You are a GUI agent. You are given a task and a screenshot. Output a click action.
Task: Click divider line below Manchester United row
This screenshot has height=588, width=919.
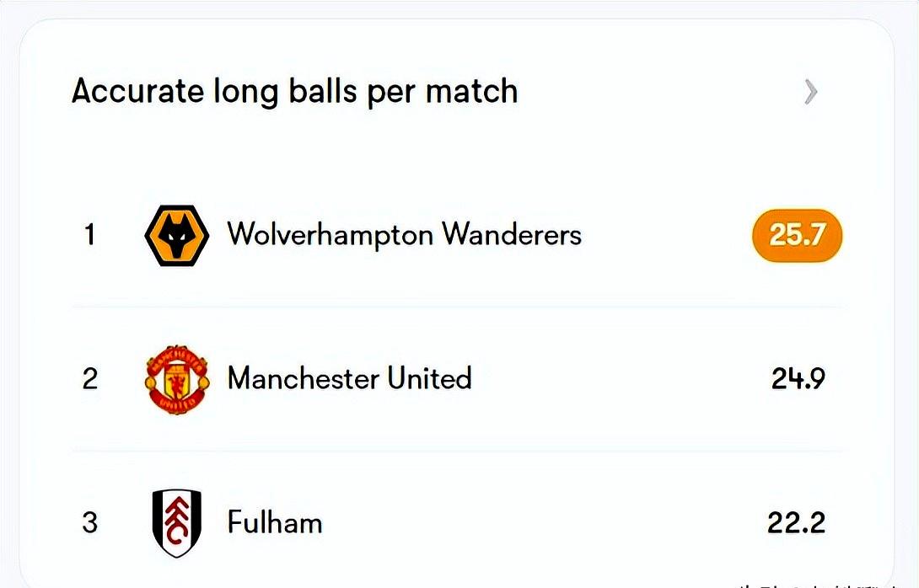click(455, 451)
